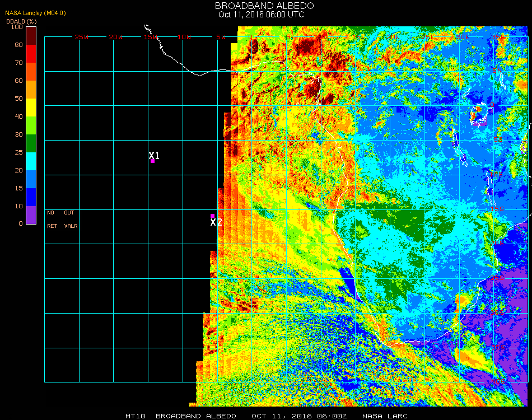
Task: Click the 25W longitude label
Action: click(82, 37)
